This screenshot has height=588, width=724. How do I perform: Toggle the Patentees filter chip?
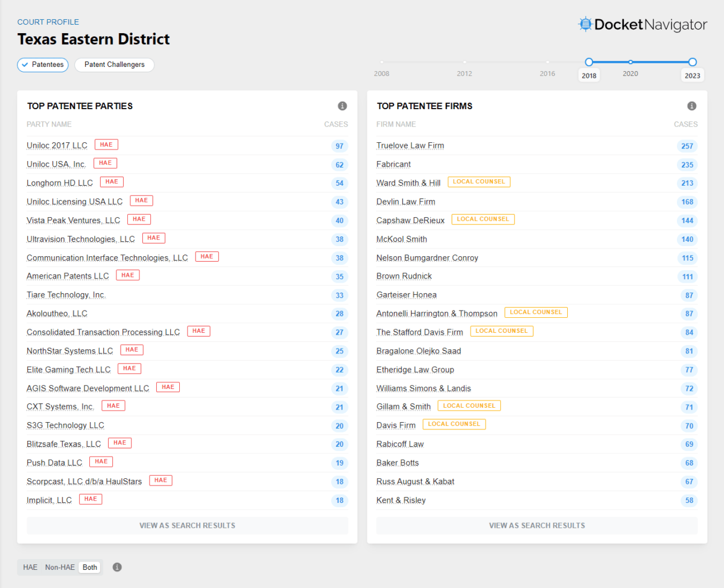[x=43, y=65]
